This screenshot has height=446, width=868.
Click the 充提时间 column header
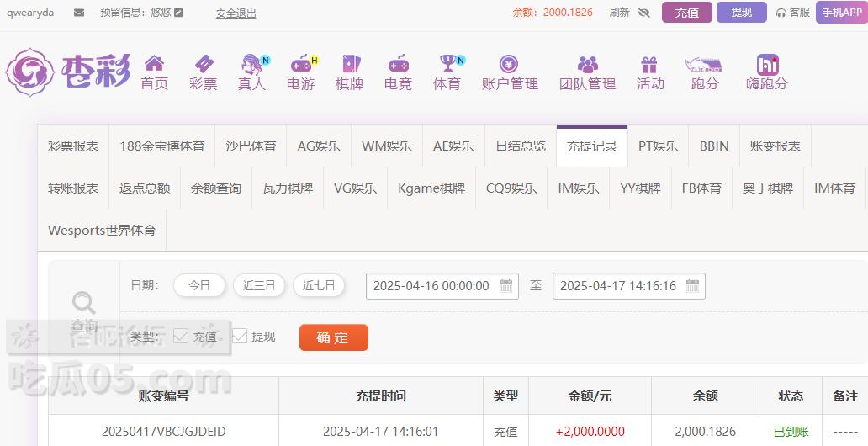(381, 396)
